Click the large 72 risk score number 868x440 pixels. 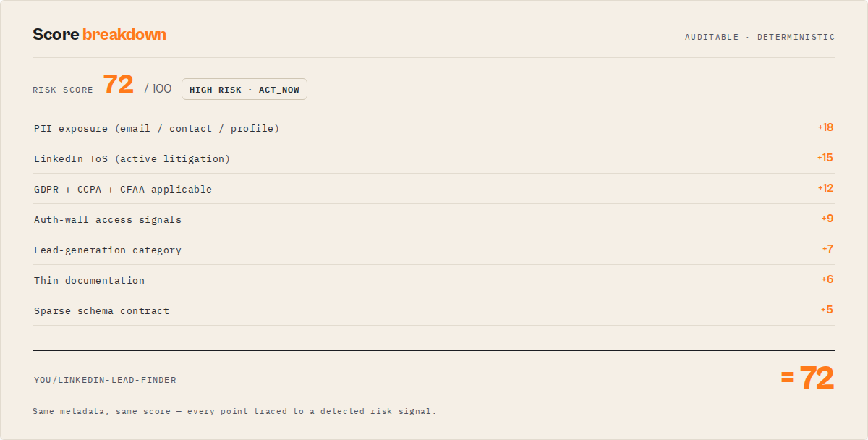click(118, 85)
